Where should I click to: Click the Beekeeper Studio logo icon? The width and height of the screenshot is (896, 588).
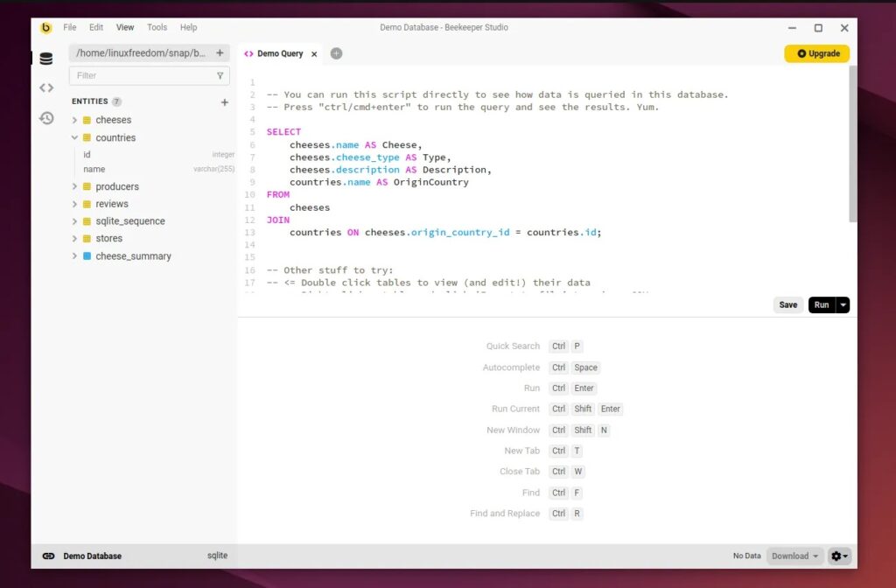[46, 27]
